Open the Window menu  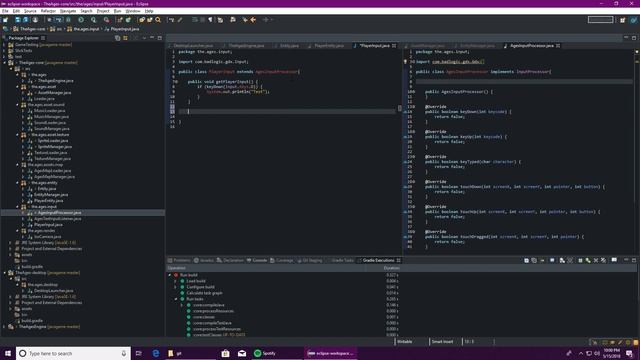pyautogui.click(x=133, y=11)
